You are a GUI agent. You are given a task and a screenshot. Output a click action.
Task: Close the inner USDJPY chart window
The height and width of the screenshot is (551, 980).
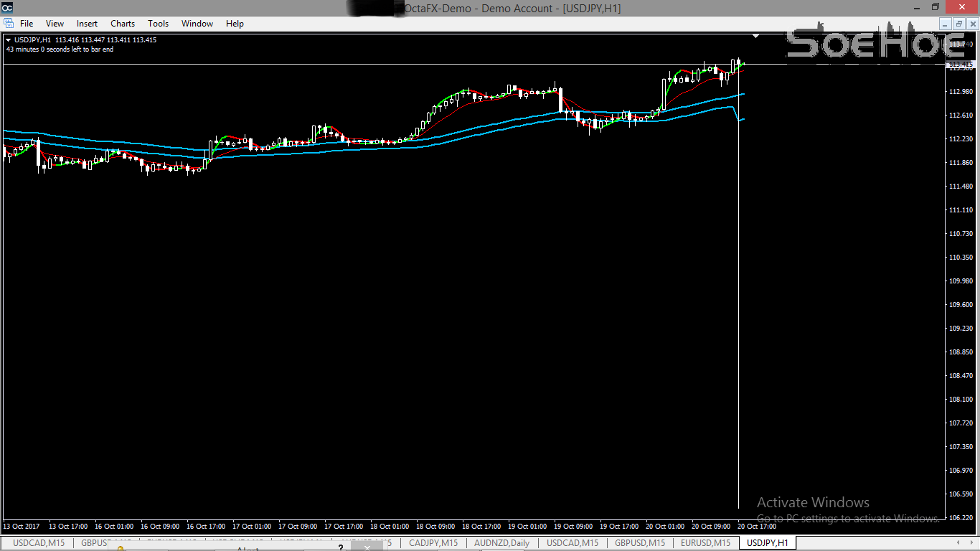[972, 24]
